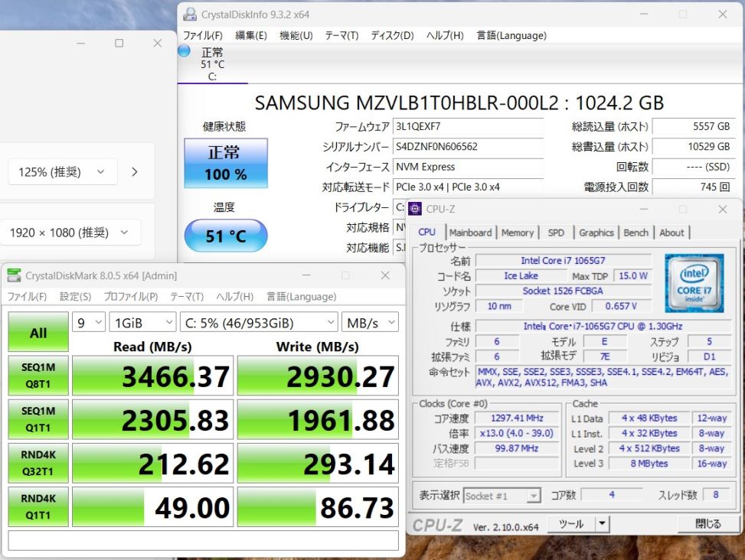The height and width of the screenshot is (560, 745).
Task: Expand the ツール button dropdown arrow
Action: (x=603, y=524)
